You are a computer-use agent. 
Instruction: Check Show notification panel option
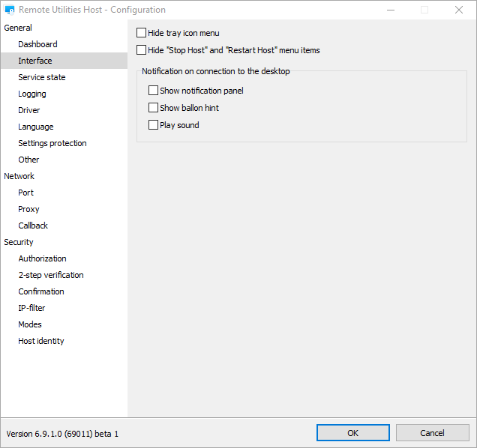click(154, 91)
